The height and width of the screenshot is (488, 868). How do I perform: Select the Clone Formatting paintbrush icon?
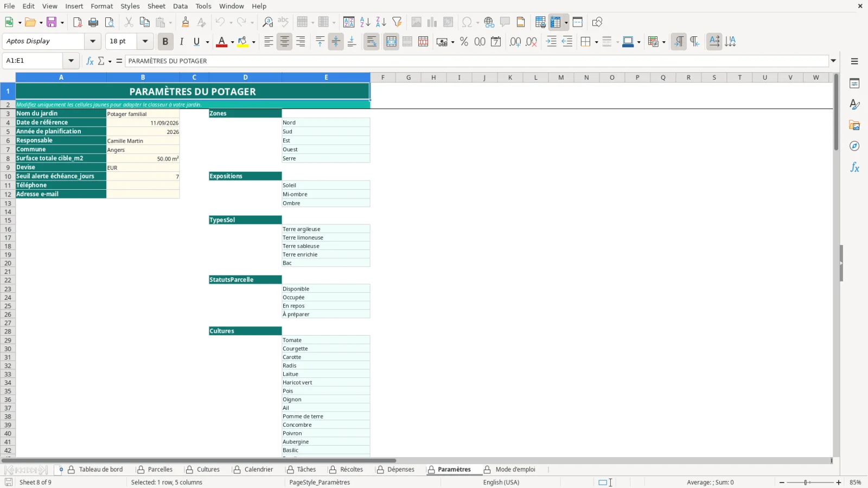186,22
